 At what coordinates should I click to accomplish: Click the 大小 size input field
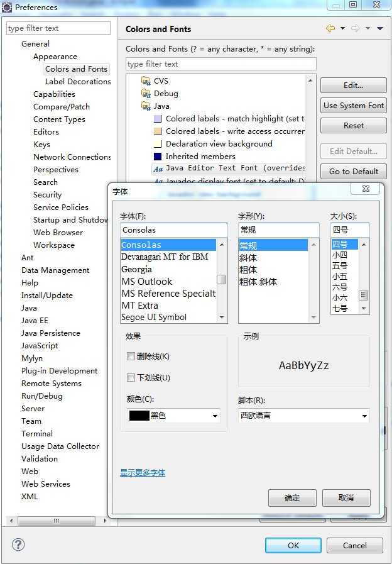click(350, 230)
